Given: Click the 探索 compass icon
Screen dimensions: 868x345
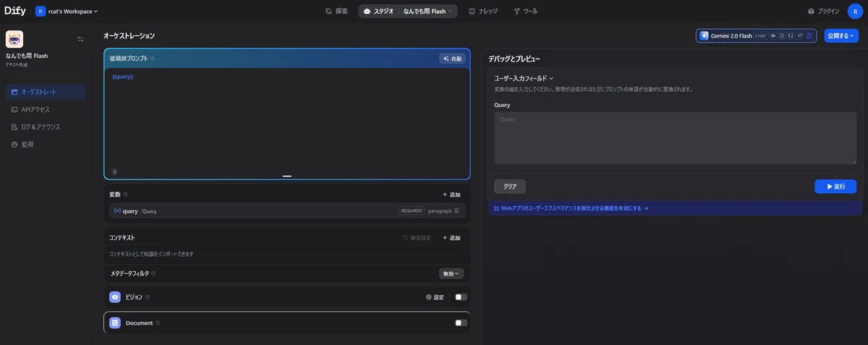Looking at the screenshot, I should coord(329,12).
